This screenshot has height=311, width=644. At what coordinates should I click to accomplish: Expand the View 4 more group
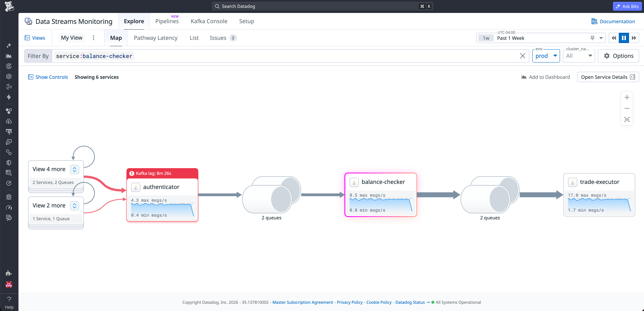pos(75,169)
